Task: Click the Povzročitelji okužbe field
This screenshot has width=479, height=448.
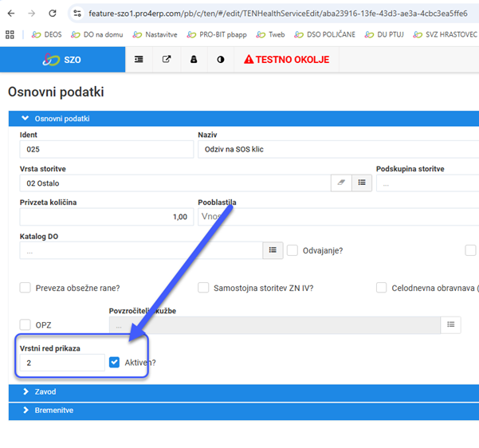Action: point(275,325)
